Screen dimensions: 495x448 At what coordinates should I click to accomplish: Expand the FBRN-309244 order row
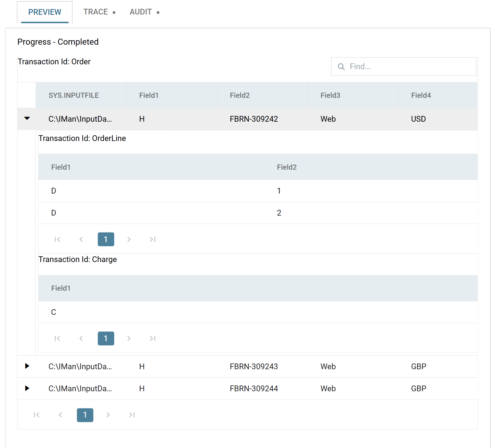(x=27, y=388)
